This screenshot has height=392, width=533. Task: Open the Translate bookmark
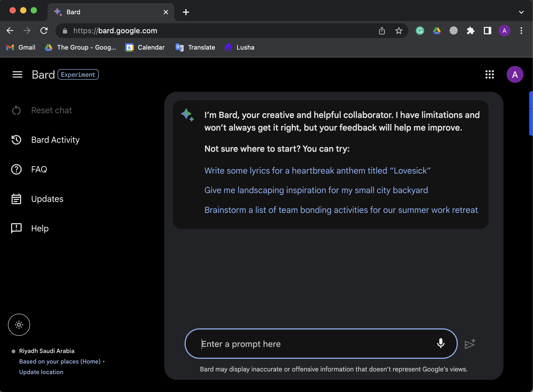[195, 47]
